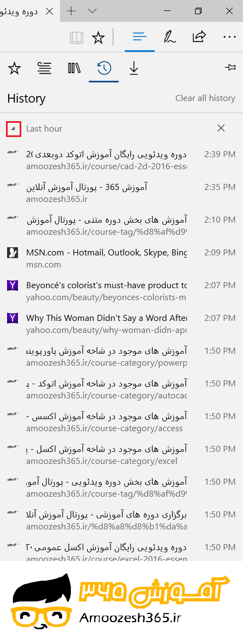
Task: Click Clear all history link
Action: click(x=205, y=98)
